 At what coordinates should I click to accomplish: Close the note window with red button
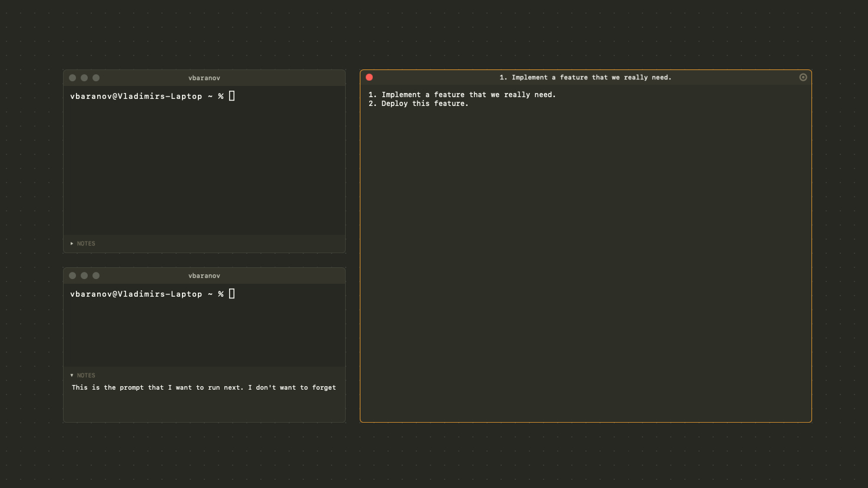pyautogui.click(x=369, y=77)
